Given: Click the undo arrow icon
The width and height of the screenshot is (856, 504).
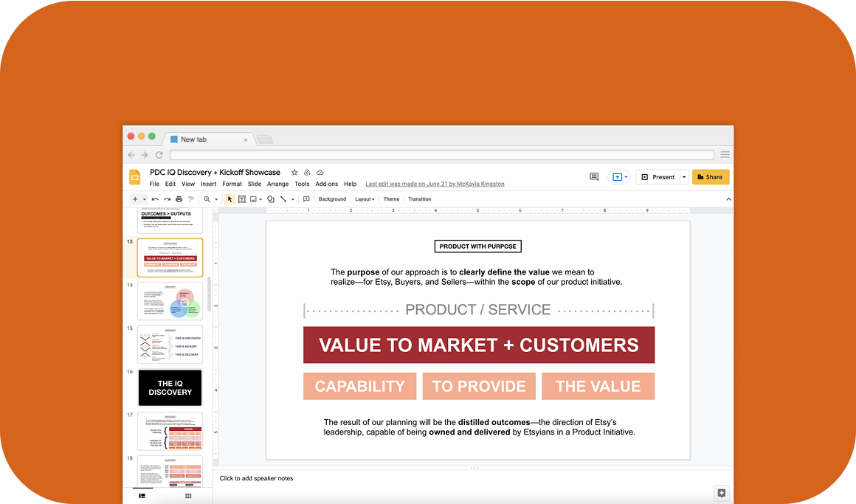Looking at the screenshot, I should click(155, 199).
